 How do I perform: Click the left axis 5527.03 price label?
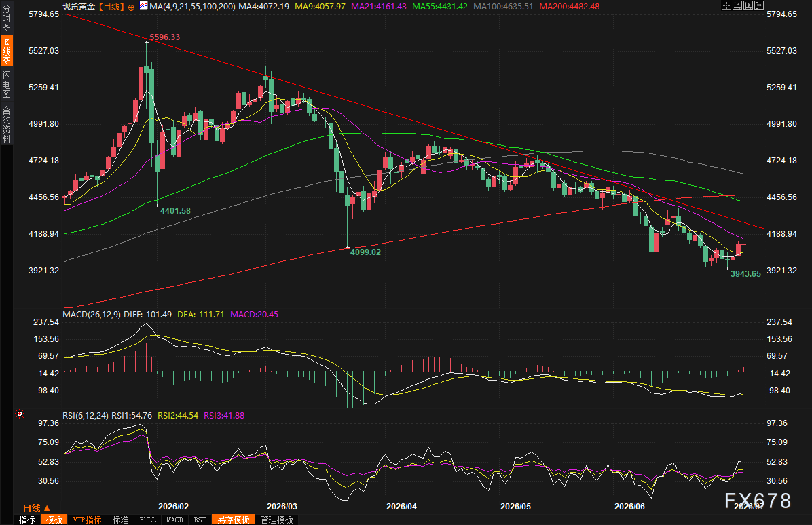coord(43,51)
